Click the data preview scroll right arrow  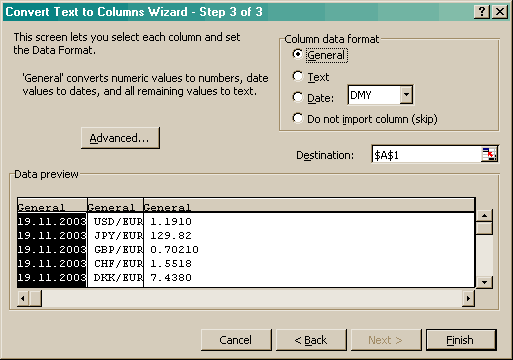(468, 298)
